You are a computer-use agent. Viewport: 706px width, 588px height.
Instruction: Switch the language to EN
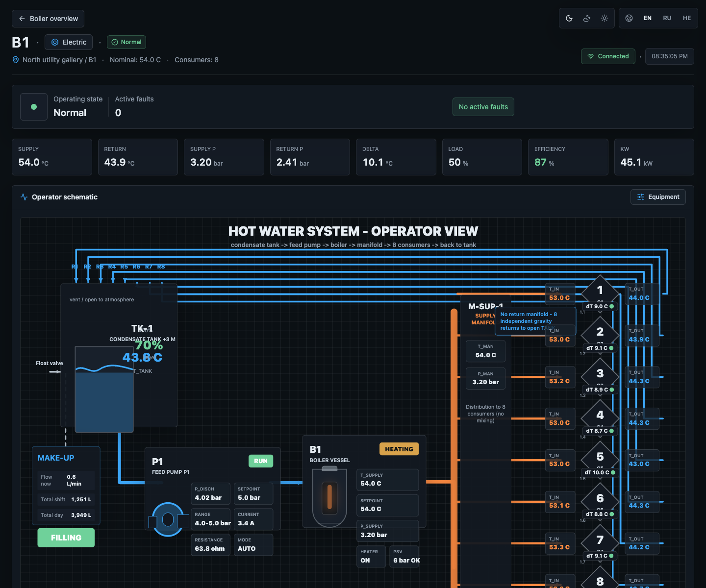[648, 18]
